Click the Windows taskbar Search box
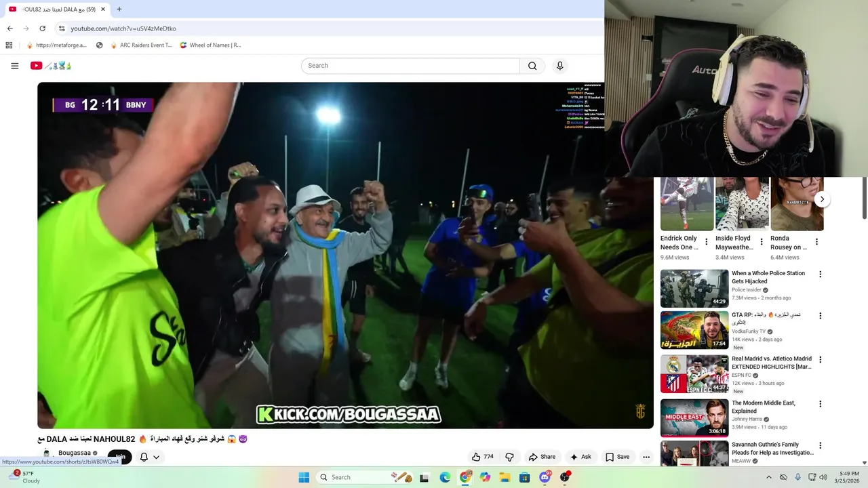 coord(365,477)
